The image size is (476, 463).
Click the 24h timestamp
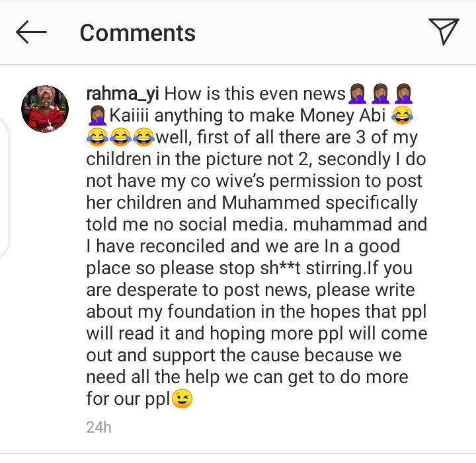pyautogui.click(x=99, y=427)
